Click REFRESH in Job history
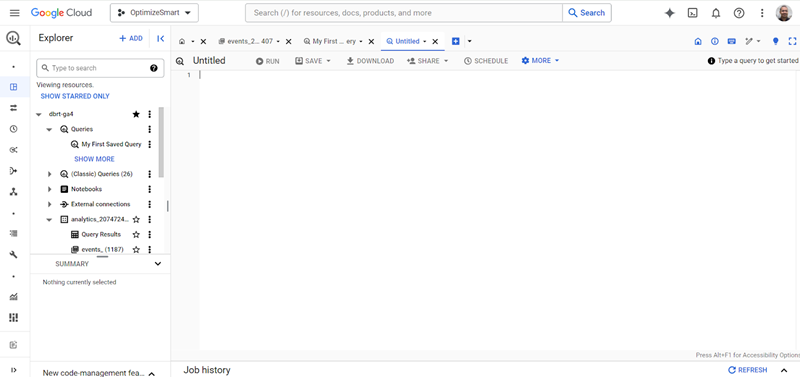This screenshot has width=800, height=377. click(x=747, y=370)
